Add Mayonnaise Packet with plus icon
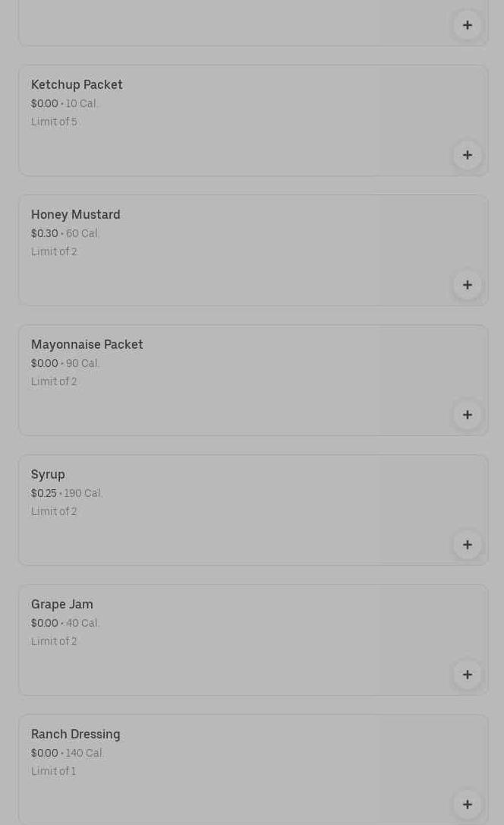This screenshot has width=504, height=825. [467, 415]
